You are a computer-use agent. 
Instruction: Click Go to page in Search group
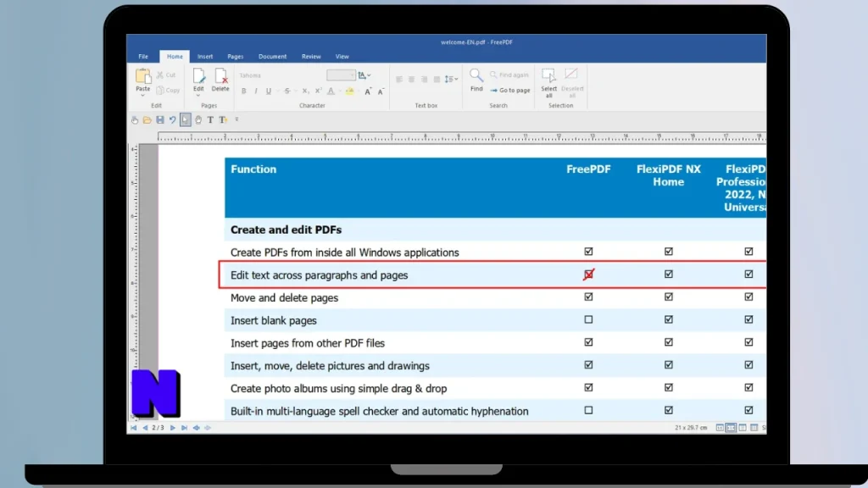[x=510, y=90]
